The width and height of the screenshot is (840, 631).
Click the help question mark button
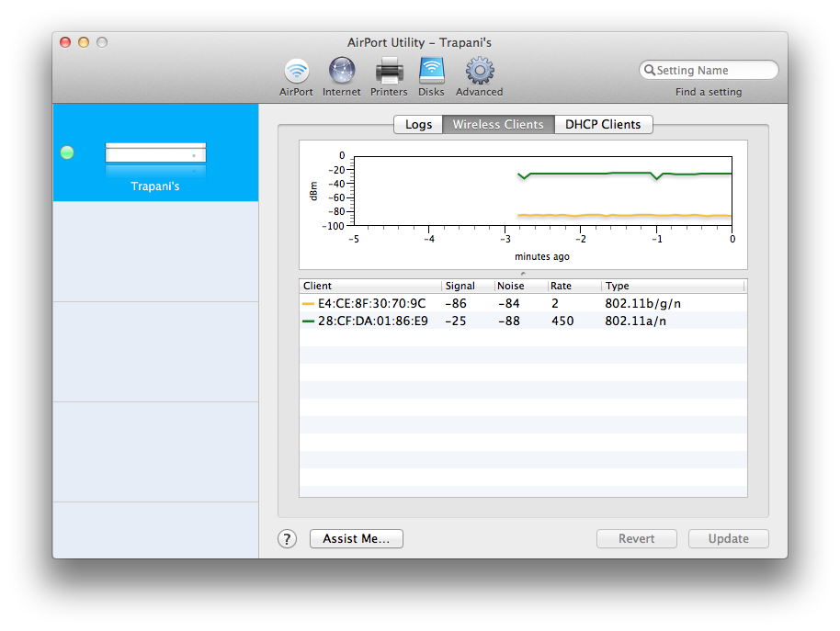[287, 539]
